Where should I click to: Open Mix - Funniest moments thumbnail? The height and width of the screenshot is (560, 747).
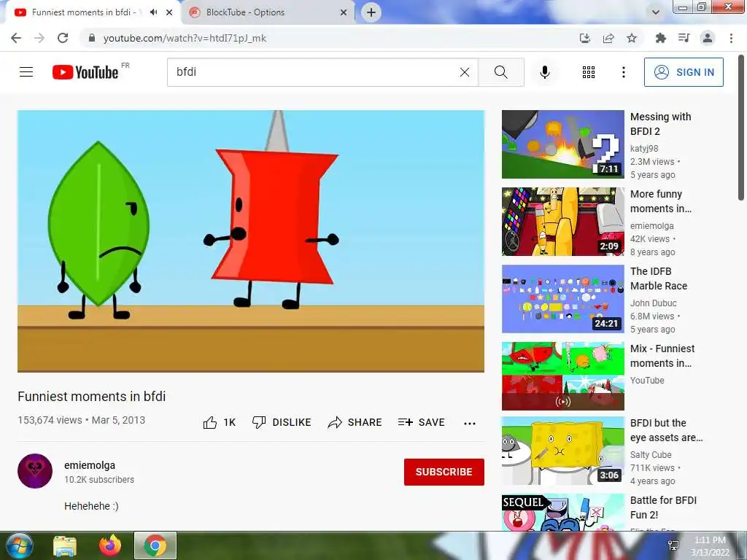[563, 376]
